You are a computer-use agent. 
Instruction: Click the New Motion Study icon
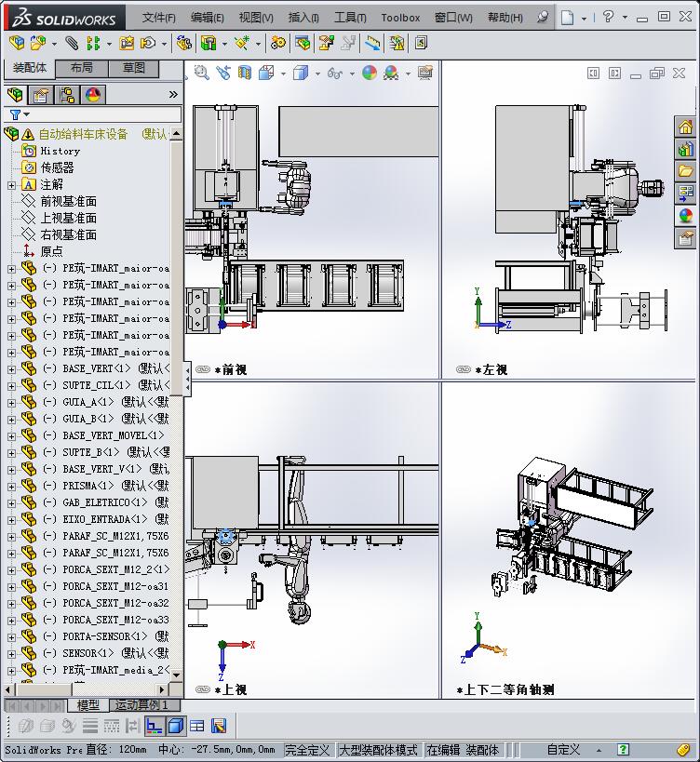tap(278, 43)
